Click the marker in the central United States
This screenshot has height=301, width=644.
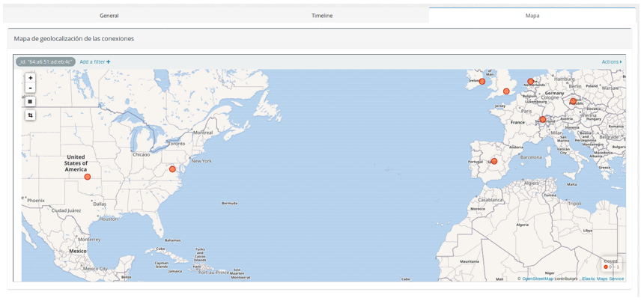click(x=88, y=177)
